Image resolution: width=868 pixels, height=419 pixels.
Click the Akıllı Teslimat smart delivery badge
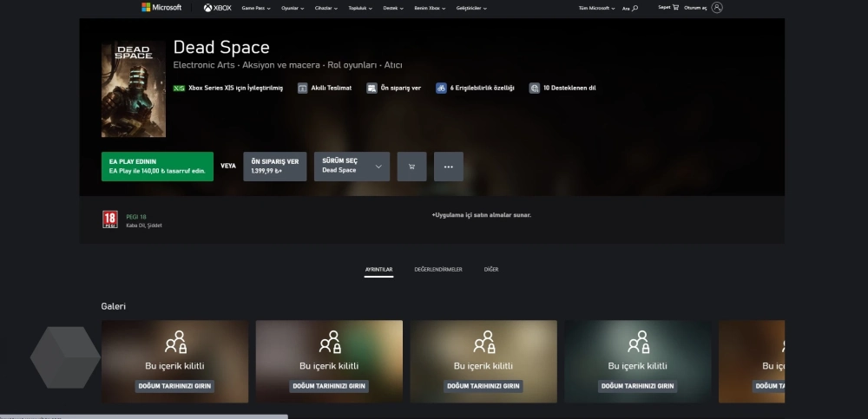point(325,88)
